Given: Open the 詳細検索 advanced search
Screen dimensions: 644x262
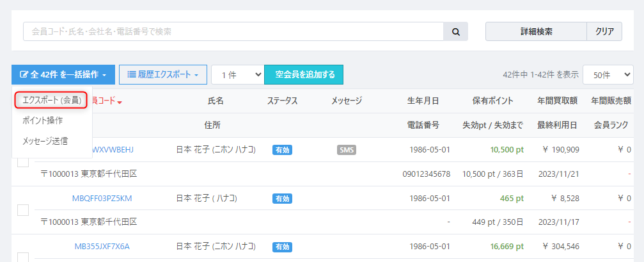Looking at the screenshot, I should pos(536,31).
